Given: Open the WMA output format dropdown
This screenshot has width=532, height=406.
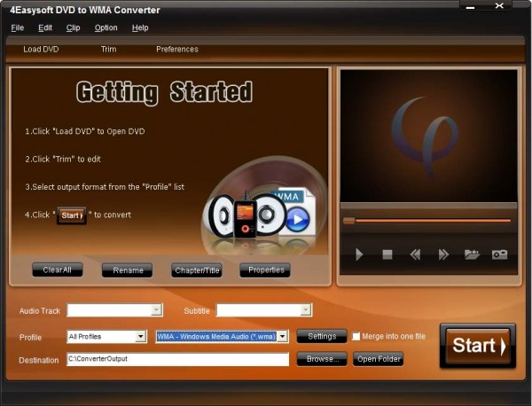Looking at the screenshot, I should (282, 337).
